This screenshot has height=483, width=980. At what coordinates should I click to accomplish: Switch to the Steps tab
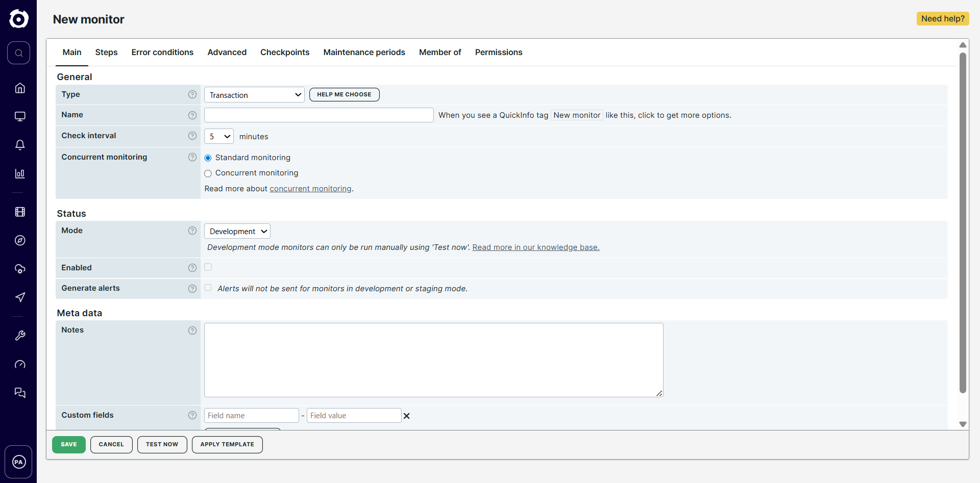coord(106,53)
